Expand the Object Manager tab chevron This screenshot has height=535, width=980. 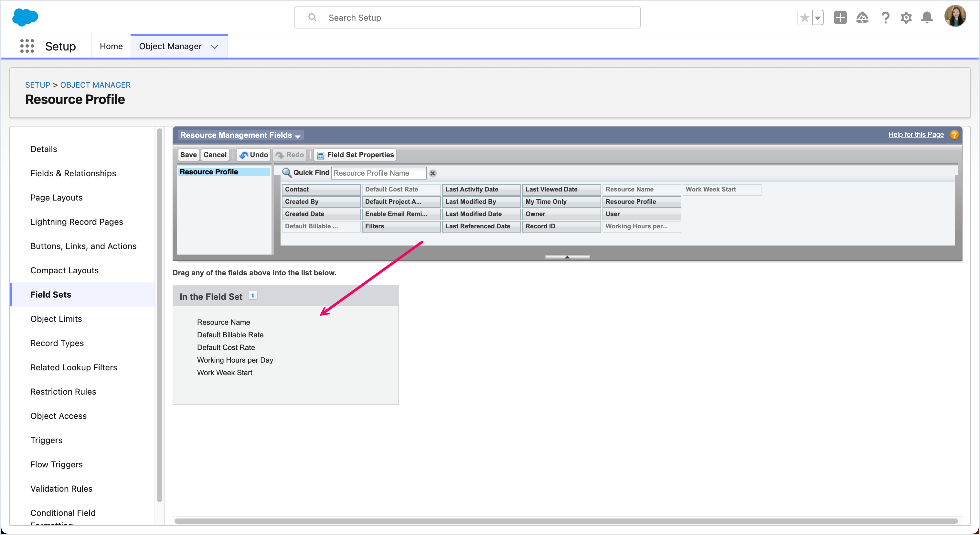pyautogui.click(x=215, y=47)
